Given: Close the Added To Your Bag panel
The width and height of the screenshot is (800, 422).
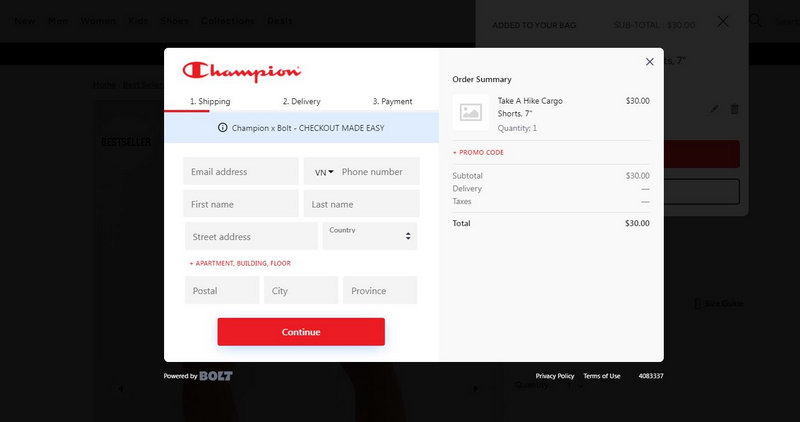Looking at the screenshot, I should pyautogui.click(x=723, y=21).
